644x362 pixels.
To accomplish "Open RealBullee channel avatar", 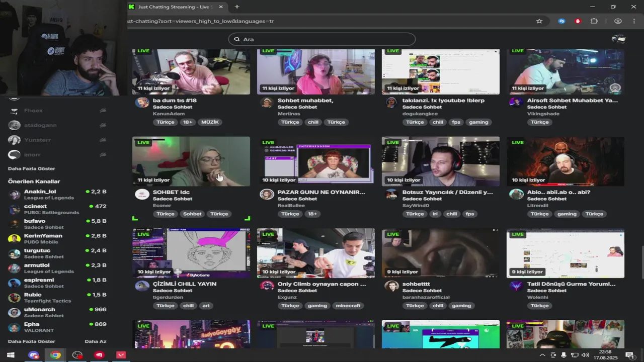I will tap(267, 195).
